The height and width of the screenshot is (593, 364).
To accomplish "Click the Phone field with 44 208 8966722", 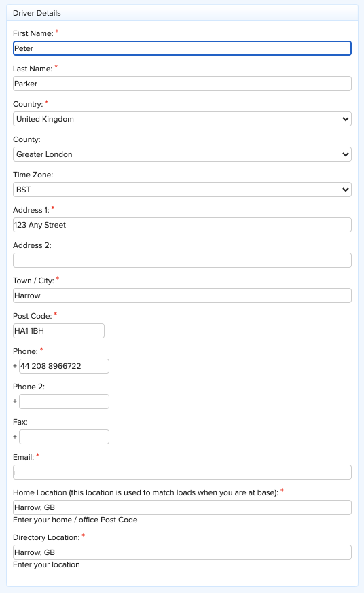I will [65, 366].
